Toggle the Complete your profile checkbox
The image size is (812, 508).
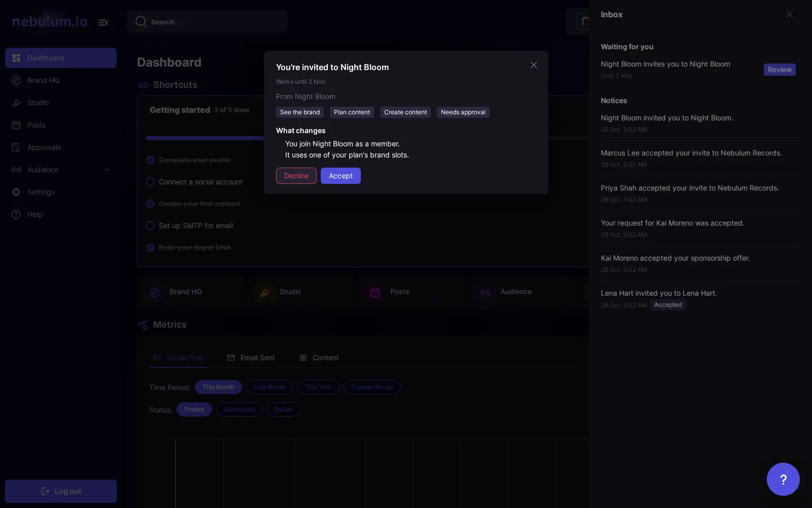pos(150,160)
